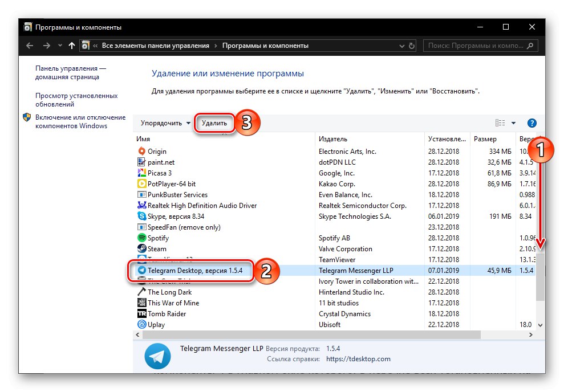Screen dimensions: 564x392
Task: Refresh the address bar
Action: 412,46
